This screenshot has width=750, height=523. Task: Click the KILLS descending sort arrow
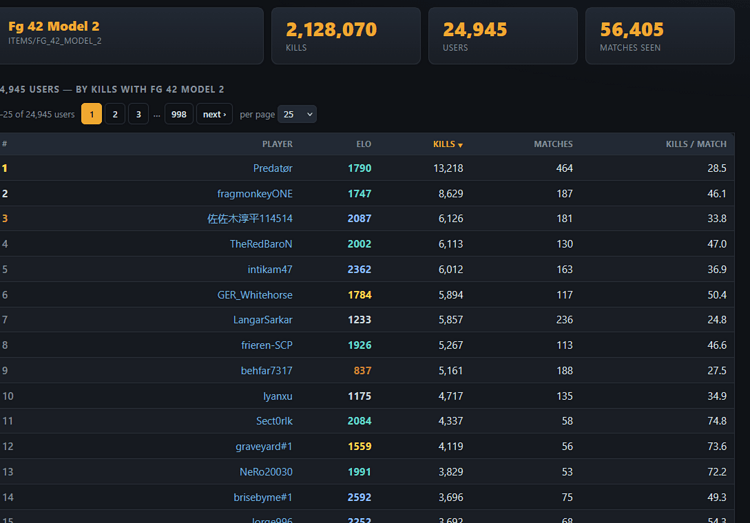[x=460, y=145]
